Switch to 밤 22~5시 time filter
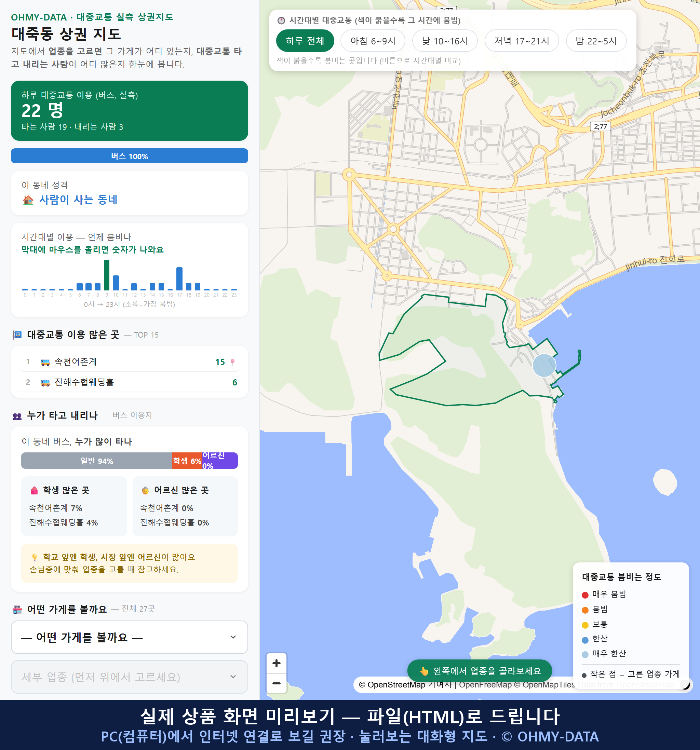The height and width of the screenshot is (750, 700). click(x=596, y=41)
